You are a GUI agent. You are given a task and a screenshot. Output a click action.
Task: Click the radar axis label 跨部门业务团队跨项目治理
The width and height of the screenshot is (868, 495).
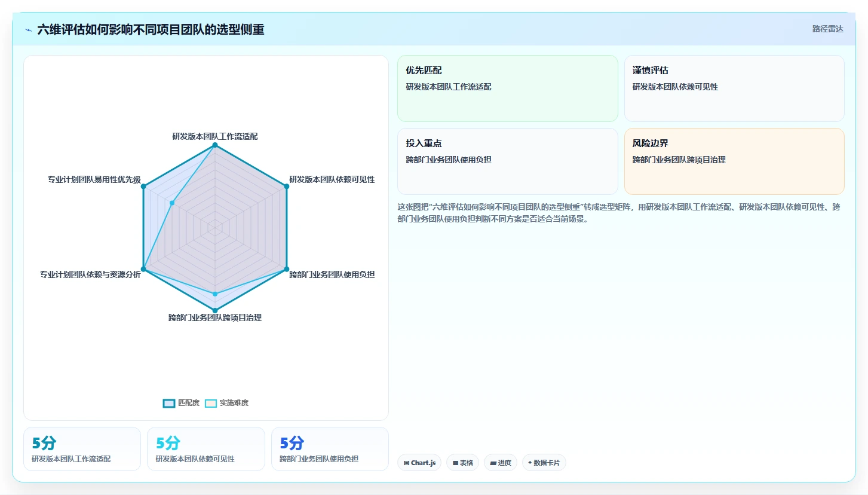point(215,317)
